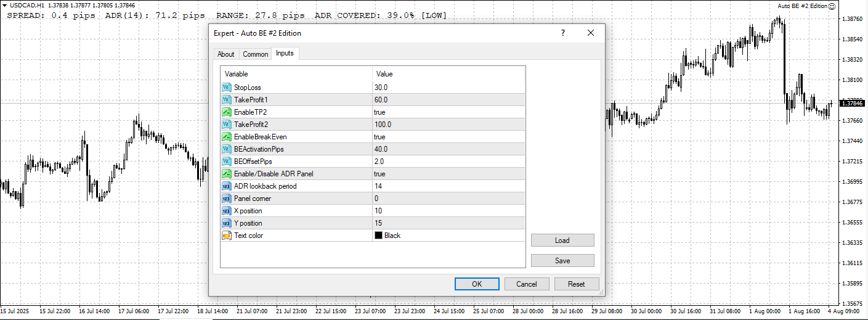Image resolution: width=868 pixels, height=320 pixels.
Task: Click the 1.38760 price scale label
Action: [851, 19]
